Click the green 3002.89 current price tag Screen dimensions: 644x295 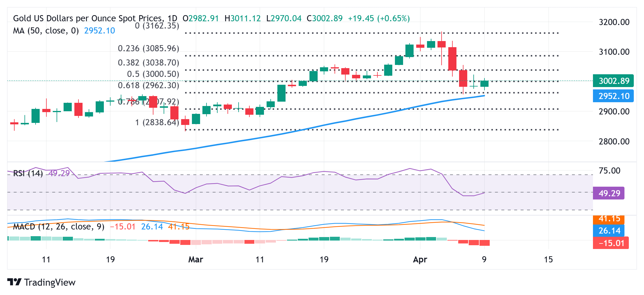pos(613,81)
